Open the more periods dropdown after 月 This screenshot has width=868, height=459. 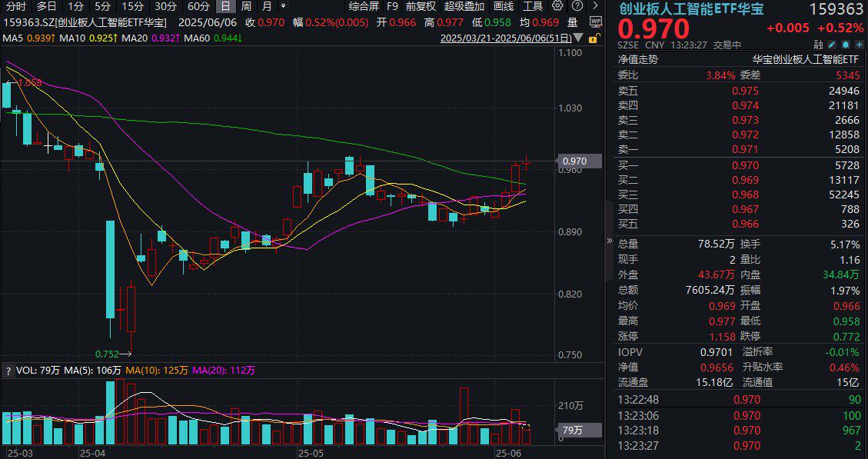(x=284, y=7)
